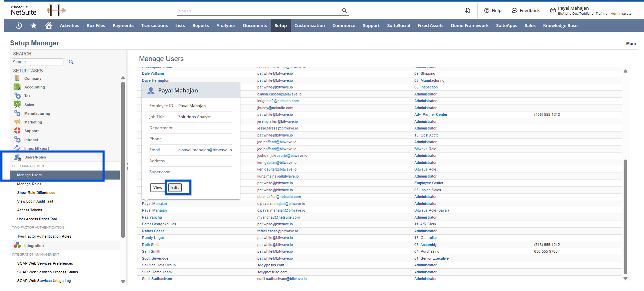Open the Activities menu

[69, 25]
